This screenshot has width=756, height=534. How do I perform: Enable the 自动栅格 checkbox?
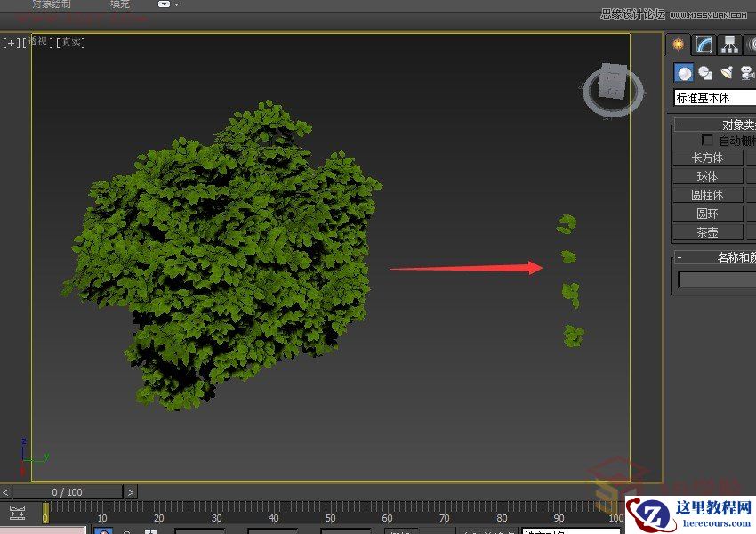(x=707, y=141)
